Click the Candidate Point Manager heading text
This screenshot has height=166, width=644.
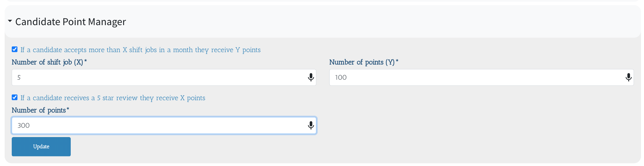[x=70, y=22]
